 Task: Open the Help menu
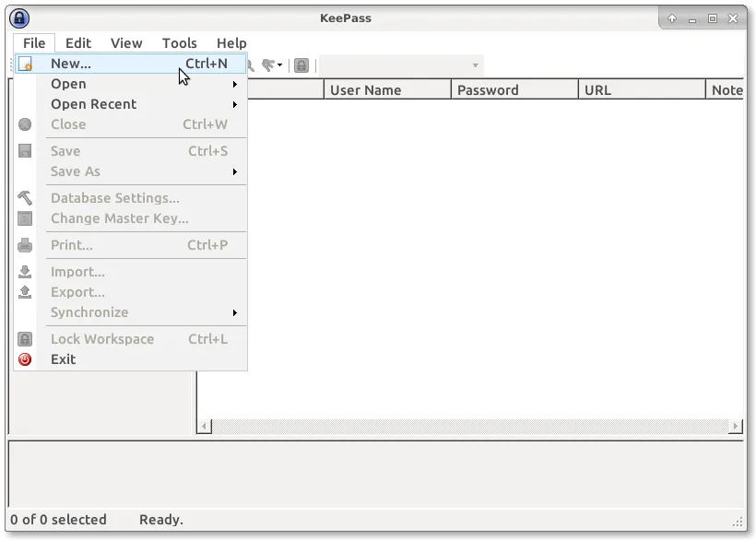(x=231, y=42)
